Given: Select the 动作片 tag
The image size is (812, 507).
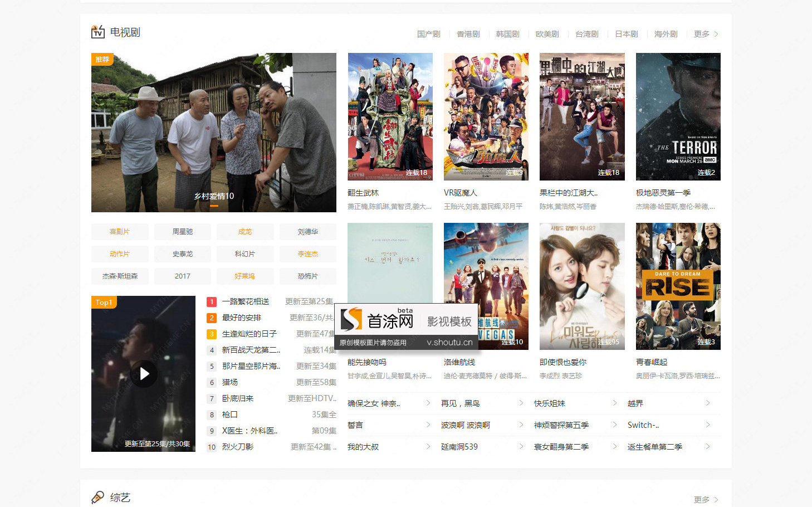Looking at the screenshot, I should pyautogui.click(x=120, y=254).
